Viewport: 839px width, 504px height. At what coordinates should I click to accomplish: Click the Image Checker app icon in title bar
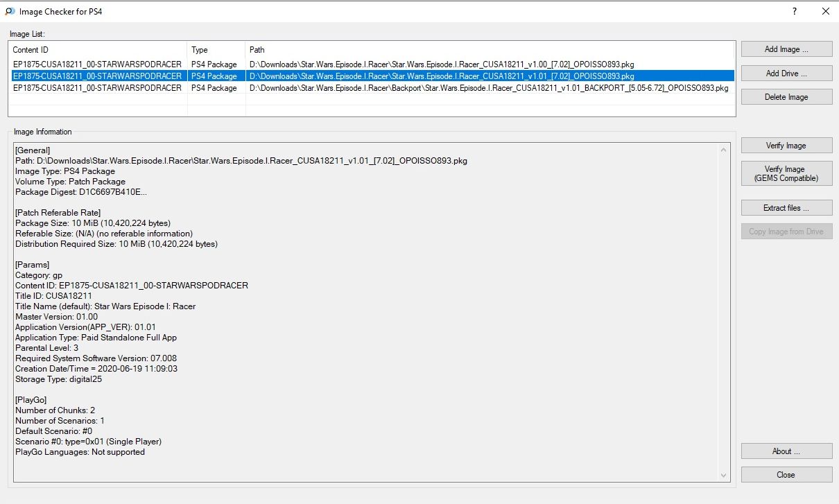pyautogui.click(x=10, y=12)
